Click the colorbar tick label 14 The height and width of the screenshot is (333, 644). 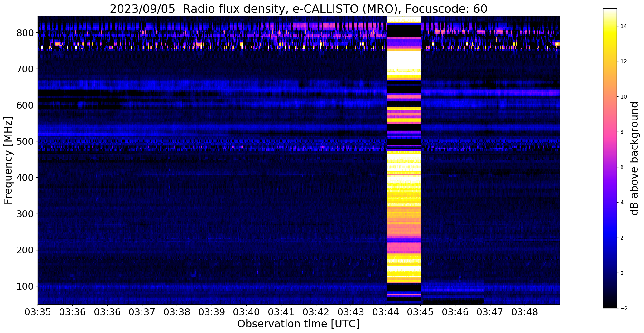[x=624, y=26]
